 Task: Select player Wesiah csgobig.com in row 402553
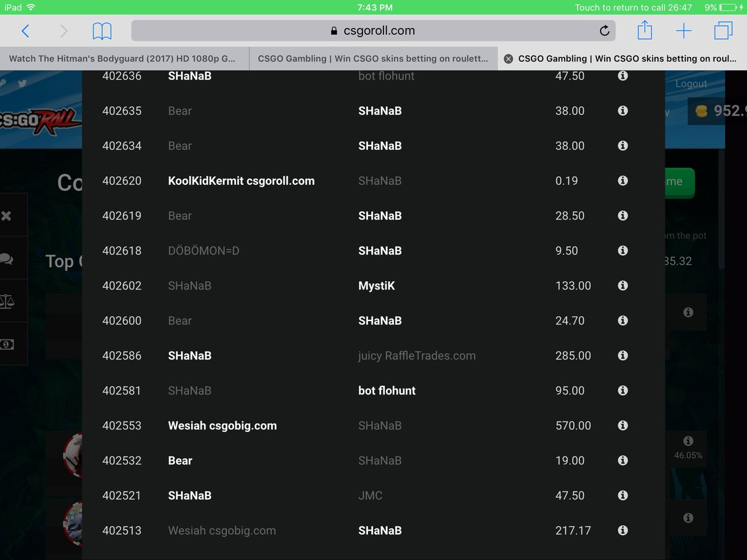tap(222, 426)
